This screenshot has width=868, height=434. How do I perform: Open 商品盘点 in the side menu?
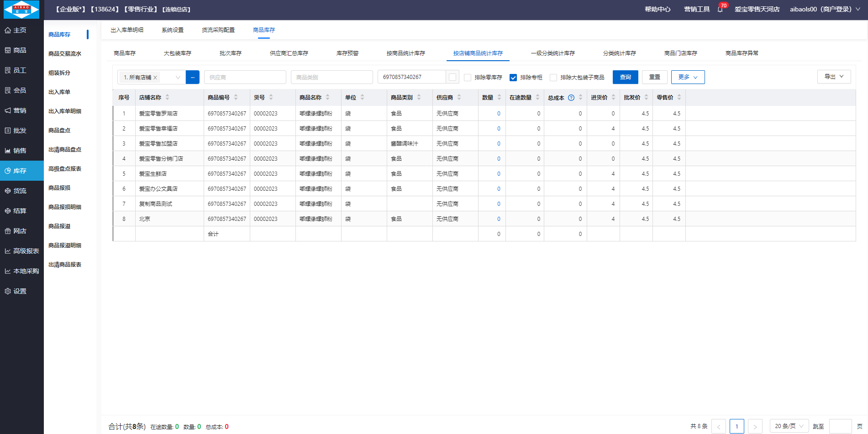coord(59,131)
